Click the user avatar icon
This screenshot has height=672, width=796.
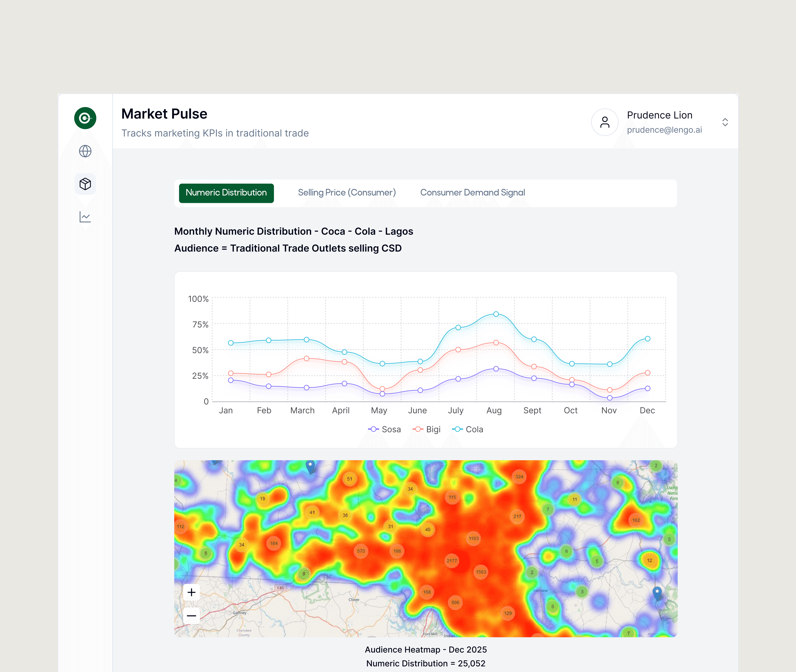[x=604, y=122]
